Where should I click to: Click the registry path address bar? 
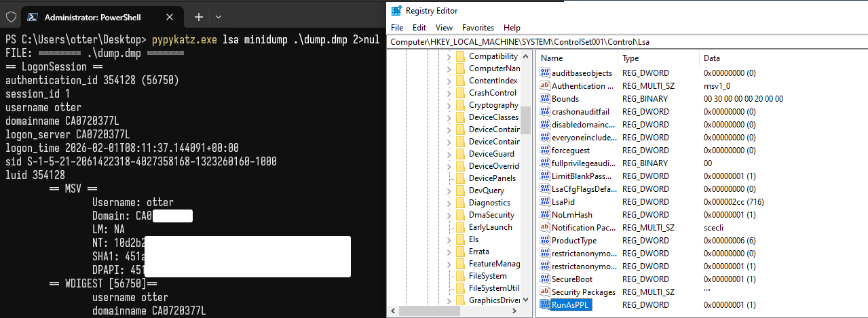pos(611,42)
